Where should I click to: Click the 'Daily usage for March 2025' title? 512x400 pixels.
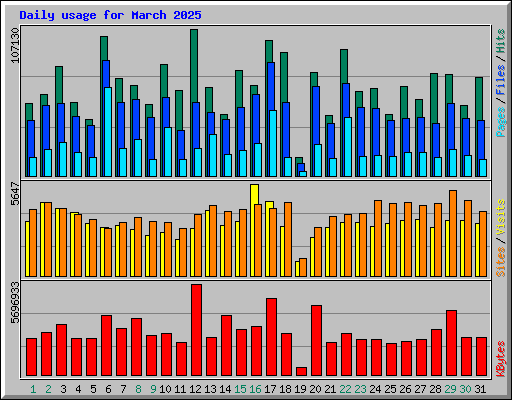point(110,15)
